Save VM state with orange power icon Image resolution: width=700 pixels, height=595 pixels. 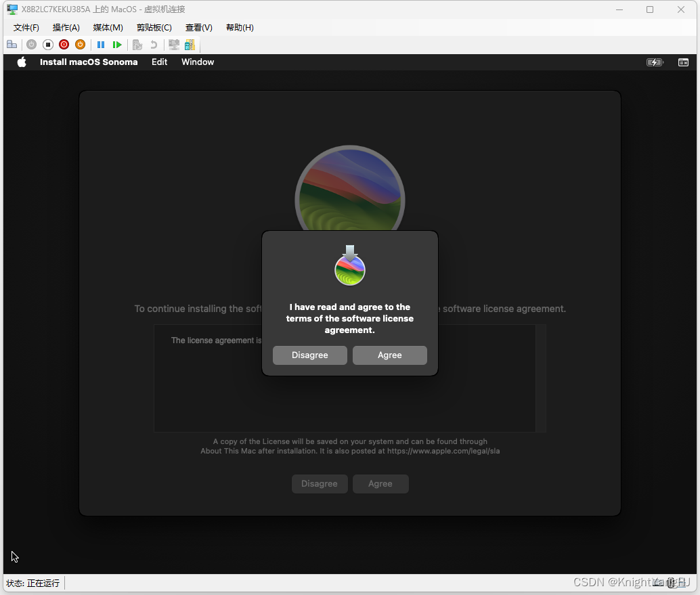point(81,45)
